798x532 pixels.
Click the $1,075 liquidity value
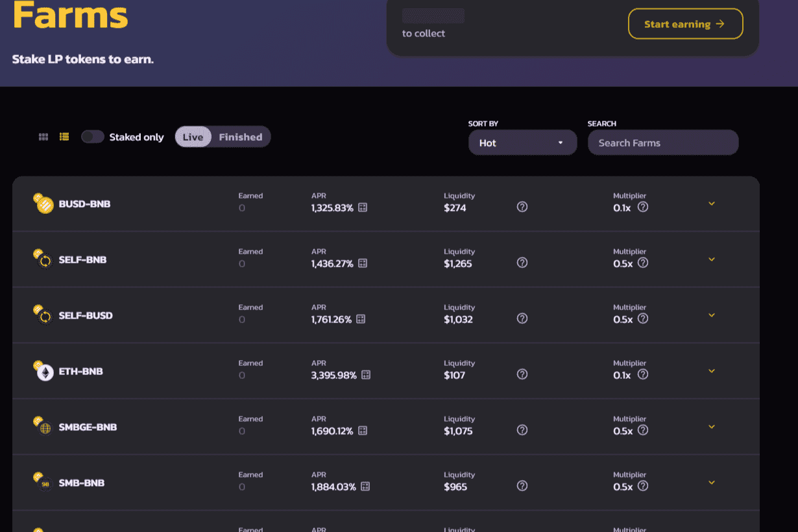[x=458, y=431]
